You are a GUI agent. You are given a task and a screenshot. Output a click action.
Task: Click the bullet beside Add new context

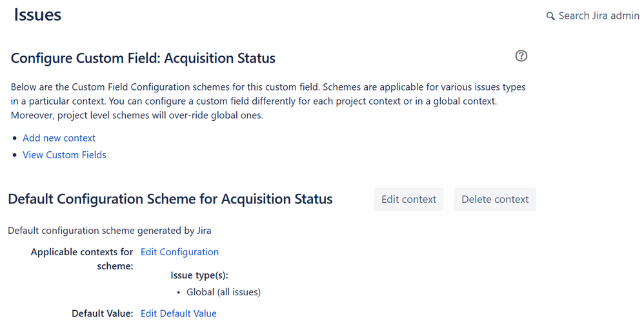(15, 139)
